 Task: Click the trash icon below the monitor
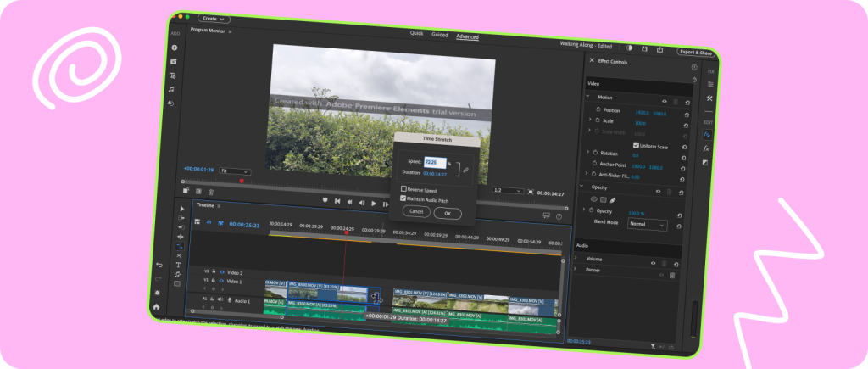coord(211,193)
